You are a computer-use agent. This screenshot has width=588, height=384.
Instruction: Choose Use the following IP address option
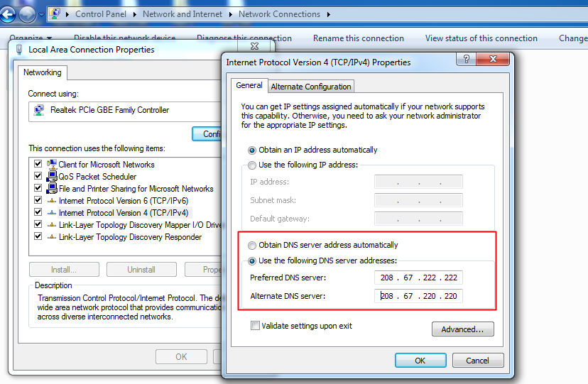(x=252, y=165)
